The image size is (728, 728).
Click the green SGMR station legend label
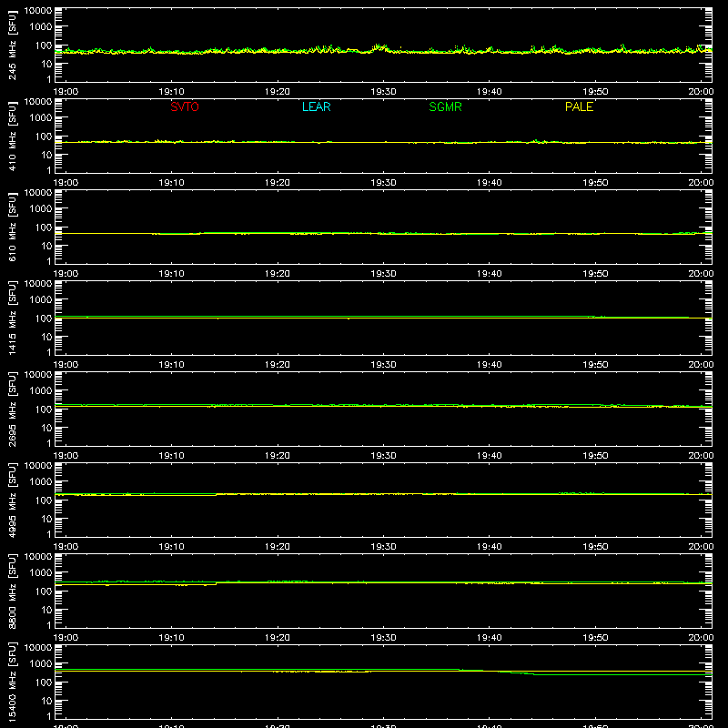point(445,106)
